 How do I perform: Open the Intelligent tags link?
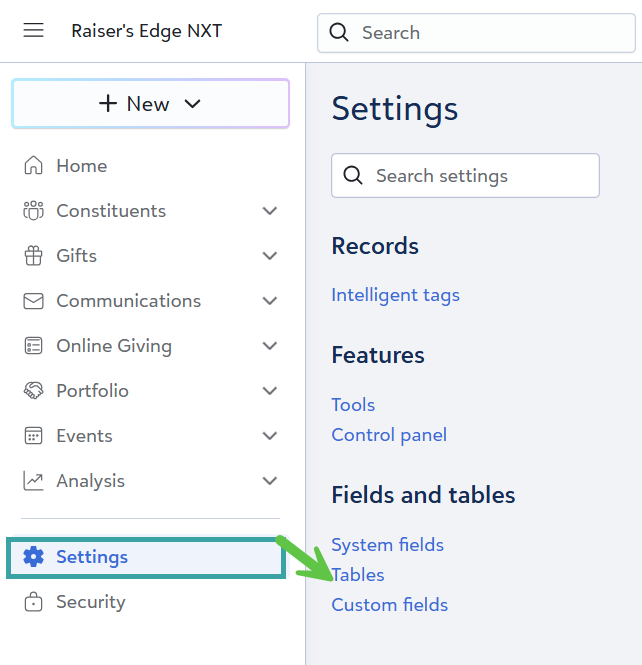point(395,295)
